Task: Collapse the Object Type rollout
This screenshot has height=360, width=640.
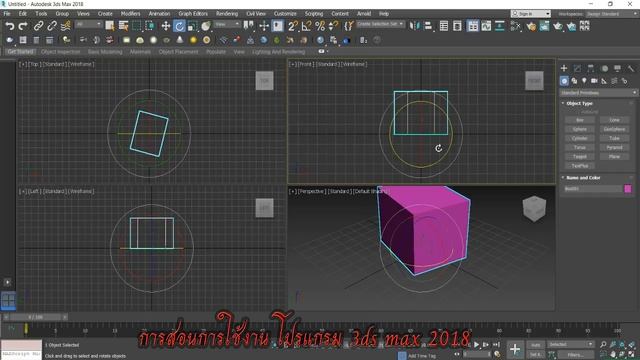Action: point(579,104)
